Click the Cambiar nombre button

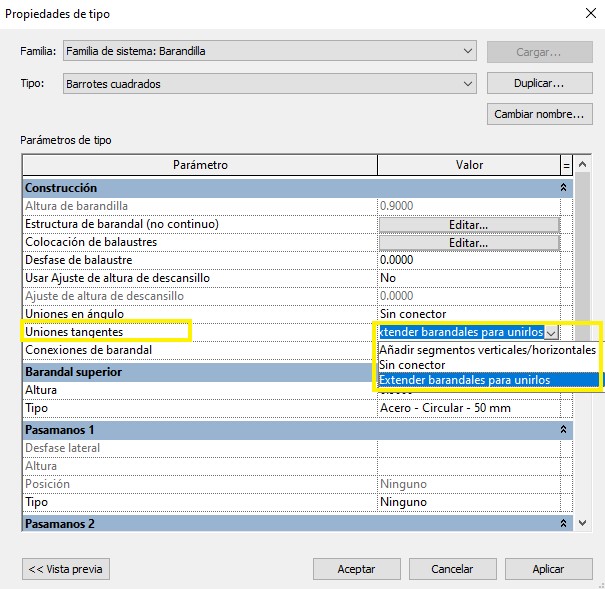[538, 114]
